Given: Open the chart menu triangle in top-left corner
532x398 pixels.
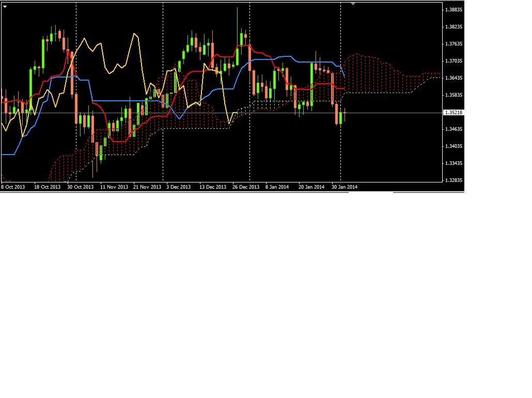Looking at the screenshot, I should [x=5, y=6].
